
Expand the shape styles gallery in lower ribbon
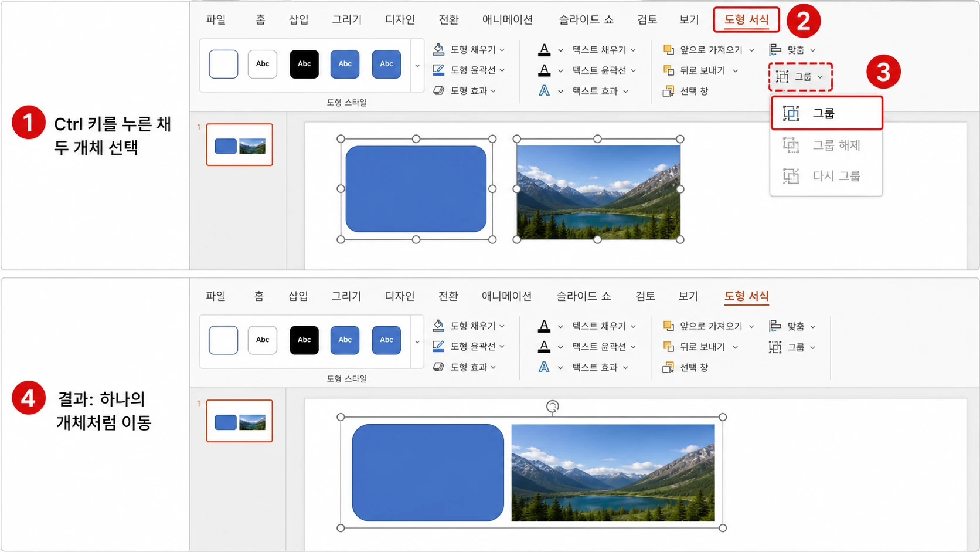(417, 341)
